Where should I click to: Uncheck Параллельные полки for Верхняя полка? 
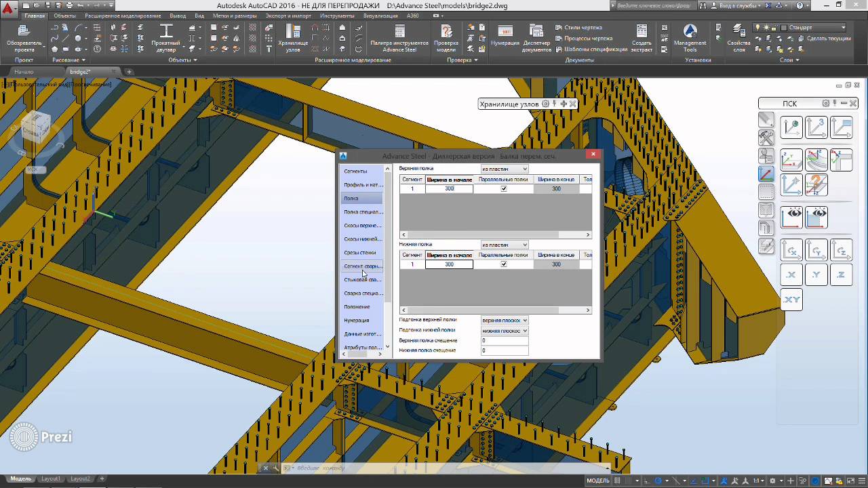click(503, 189)
